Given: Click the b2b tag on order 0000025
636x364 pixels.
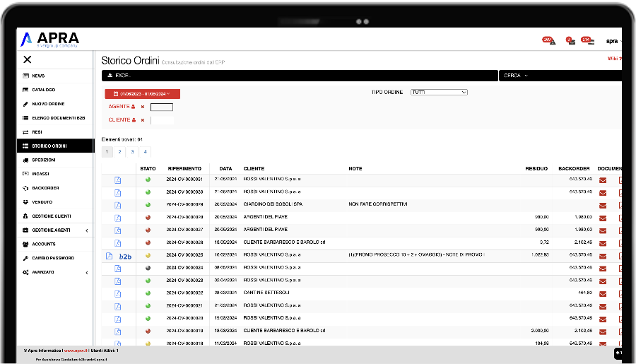Looking at the screenshot, I should click(125, 257).
